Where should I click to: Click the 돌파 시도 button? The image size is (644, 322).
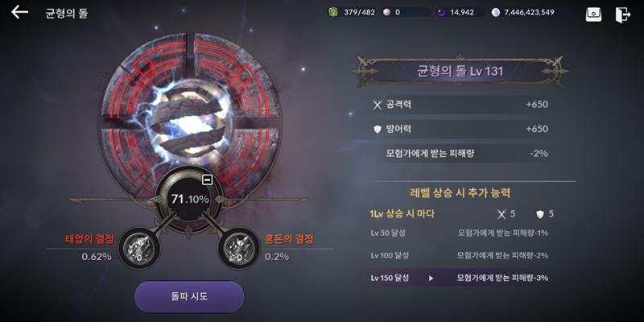[189, 296]
